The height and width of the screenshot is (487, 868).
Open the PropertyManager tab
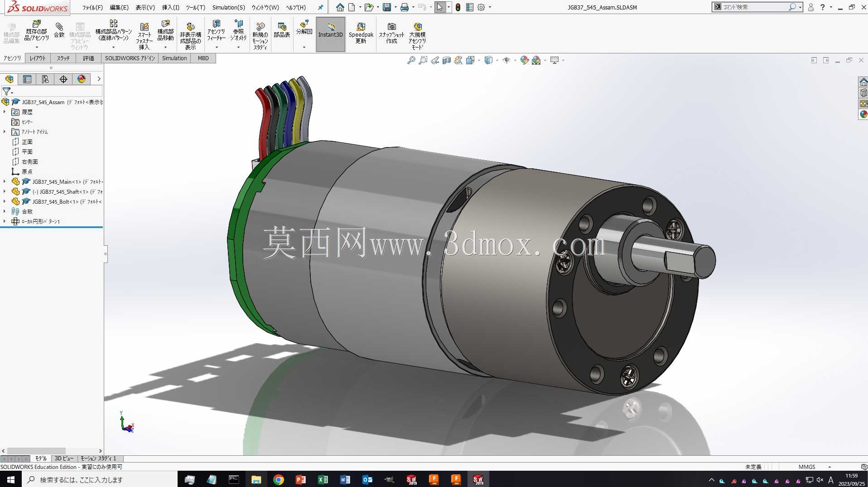click(x=27, y=79)
